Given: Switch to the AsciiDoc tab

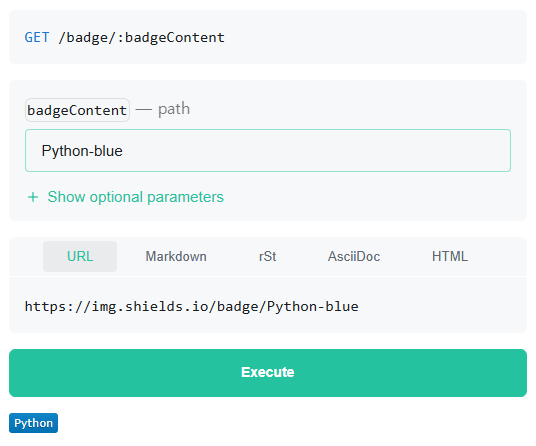Looking at the screenshot, I should coord(354,256).
